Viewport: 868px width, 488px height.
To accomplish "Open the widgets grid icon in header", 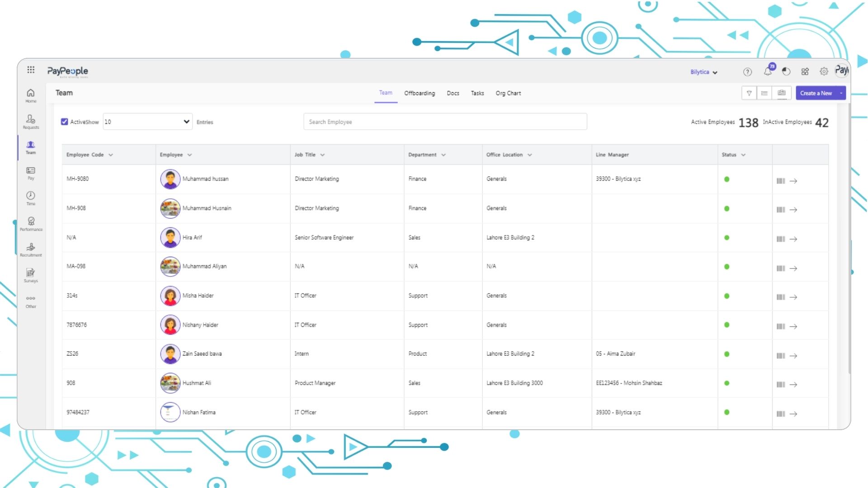I will coord(805,71).
